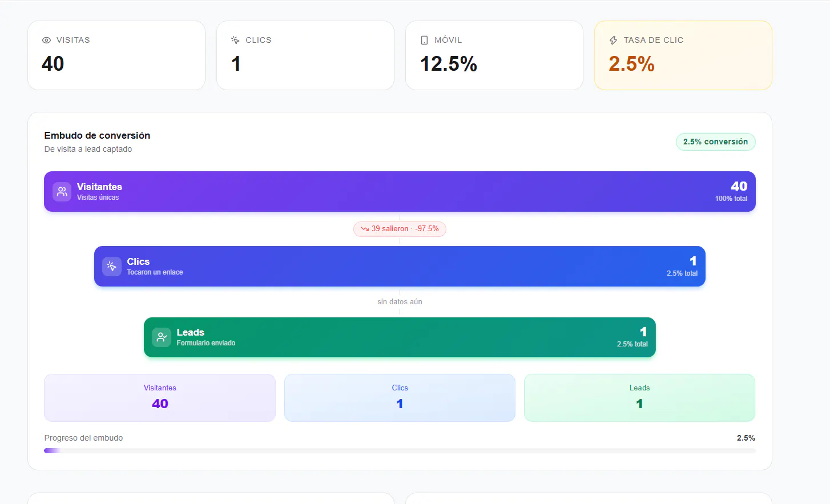Click the Formulario enviado subtitle
Screen dimensions: 830x504
click(206, 343)
